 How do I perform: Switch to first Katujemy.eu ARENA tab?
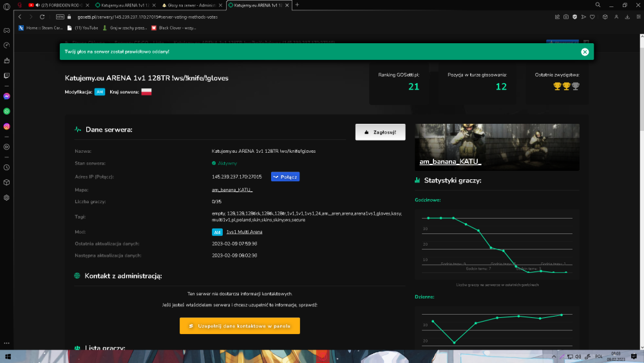(125, 5)
